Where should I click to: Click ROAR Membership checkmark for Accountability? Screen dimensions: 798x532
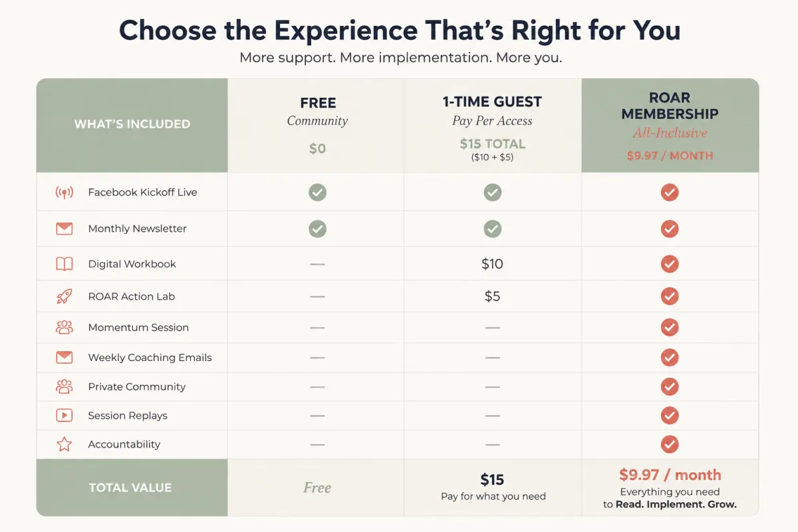tap(670, 444)
